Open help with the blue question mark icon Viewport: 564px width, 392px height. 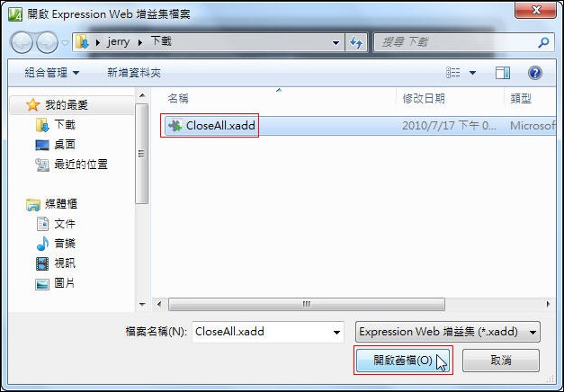tap(535, 73)
